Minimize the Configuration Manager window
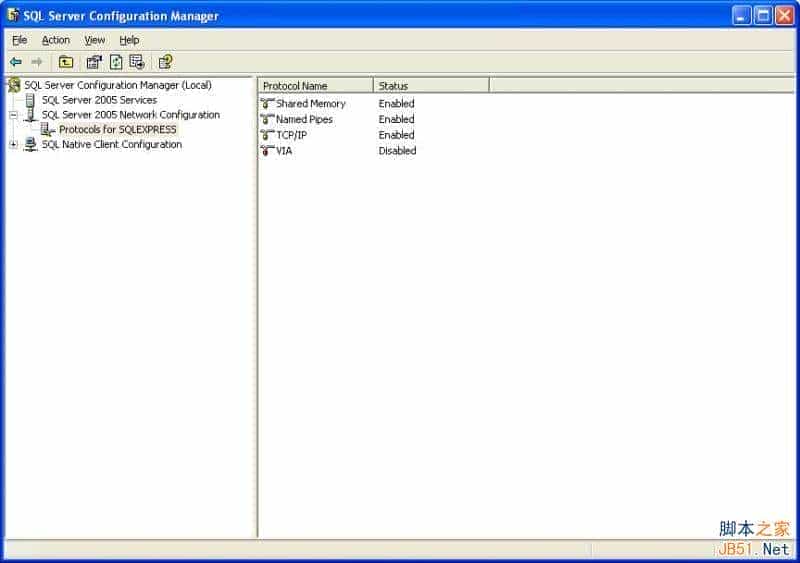This screenshot has height=563, width=800. (741, 15)
